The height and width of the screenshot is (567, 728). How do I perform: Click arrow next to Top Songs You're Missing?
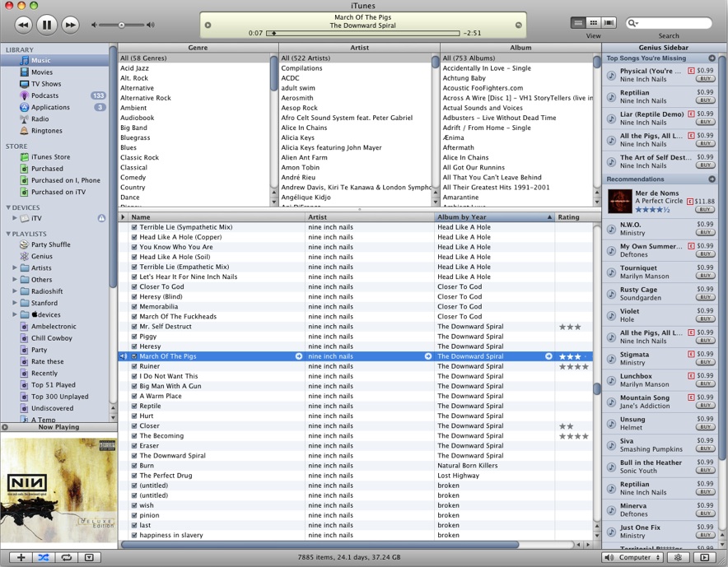pos(712,58)
